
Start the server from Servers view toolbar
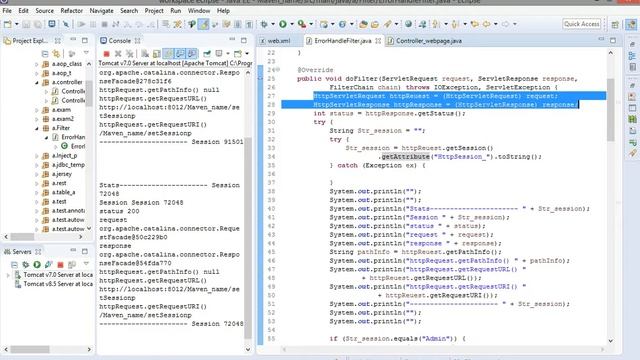37,264
